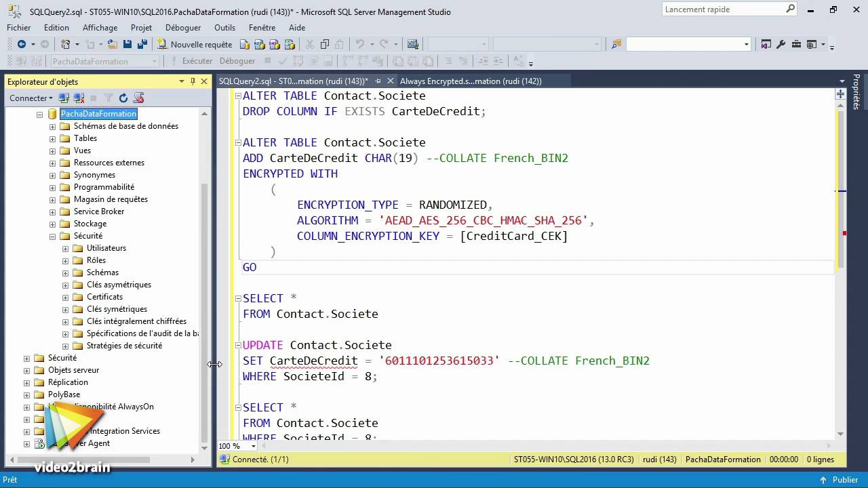
Task: Expand the Vues folder
Action: (52, 150)
